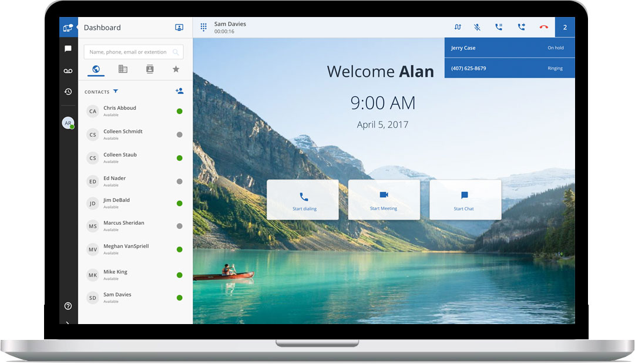Switch to the favorites star tab

point(176,69)
